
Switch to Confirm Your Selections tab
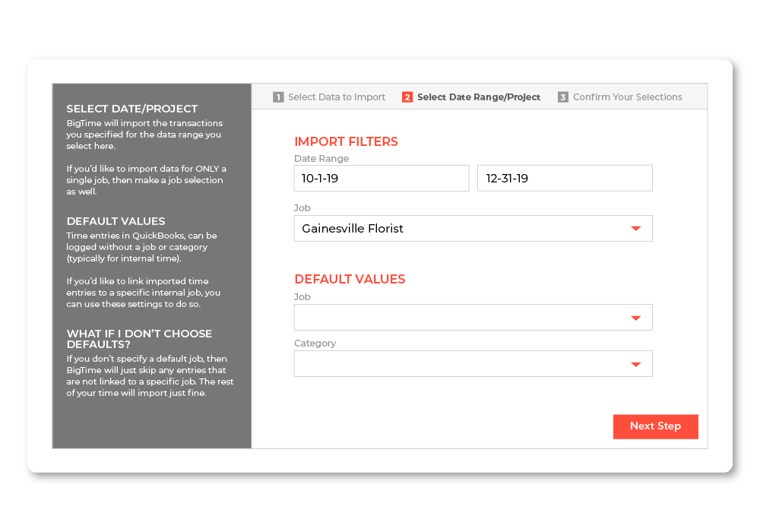click(x=629, y=97)
